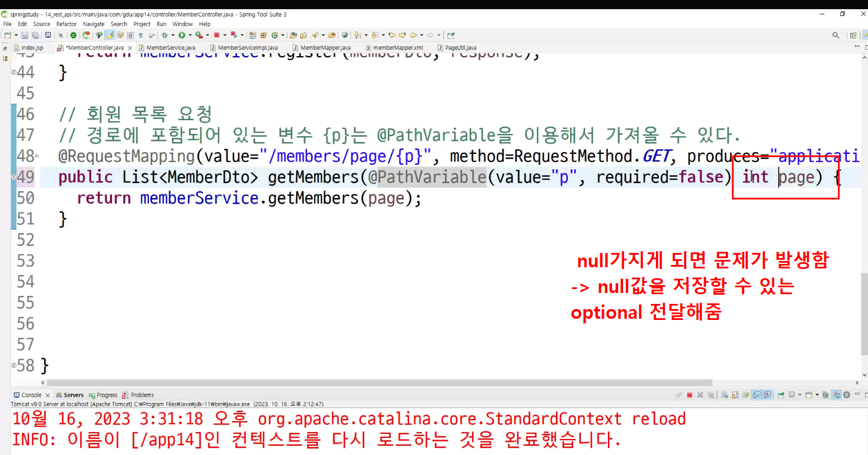The image size is (868, 455).
Task: Toggle the highlighted AC console button
Action: pos(836,395)
